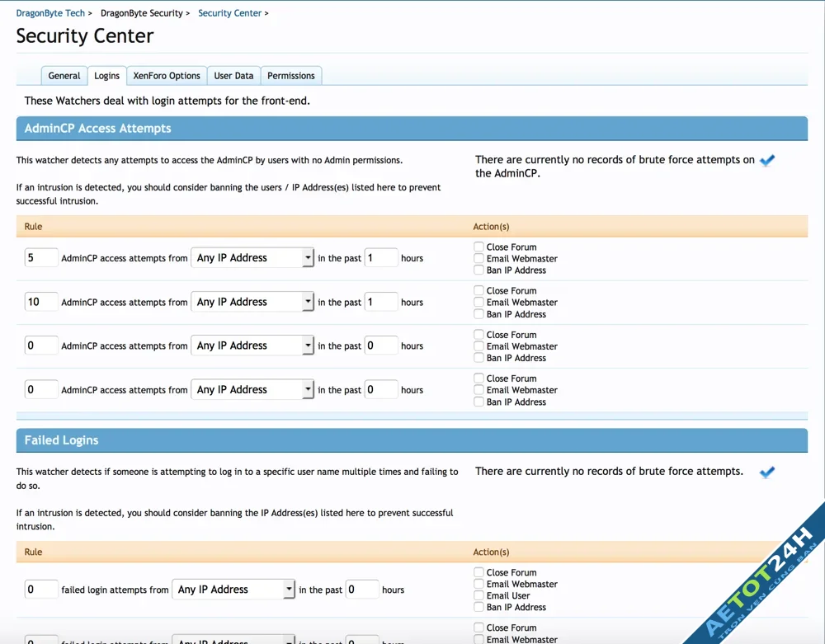Tick Ban IP Address for the 5-attempts rule
This screenshot has height=644, width=825.
coord(478,270)
